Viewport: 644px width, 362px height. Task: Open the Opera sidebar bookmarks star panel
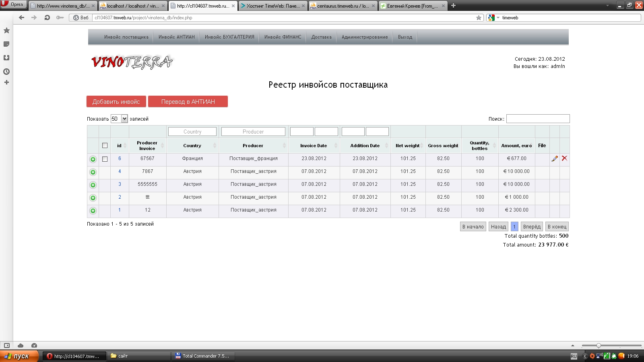[x=6, y=31]
